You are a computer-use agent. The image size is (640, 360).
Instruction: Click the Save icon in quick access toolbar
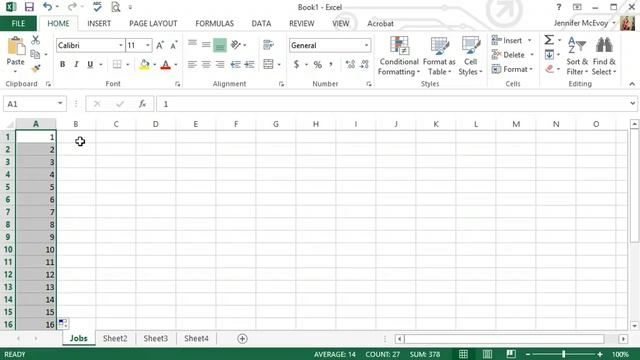29,7
